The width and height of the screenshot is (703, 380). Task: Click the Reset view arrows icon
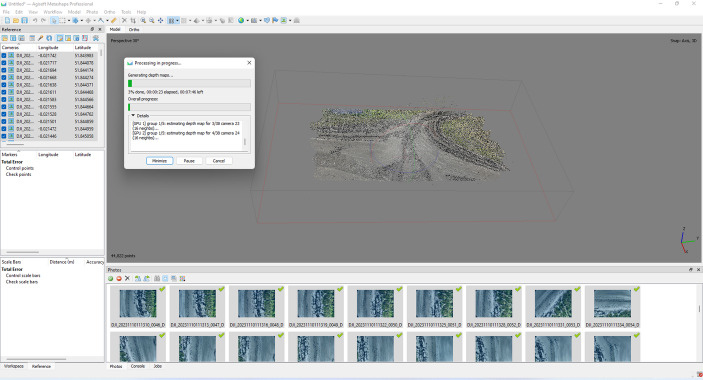[160, 20]
